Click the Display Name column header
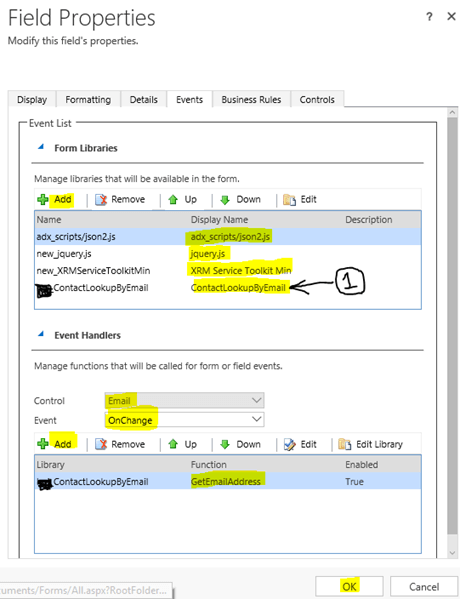460x599 pixels. [x=219, y=220]
